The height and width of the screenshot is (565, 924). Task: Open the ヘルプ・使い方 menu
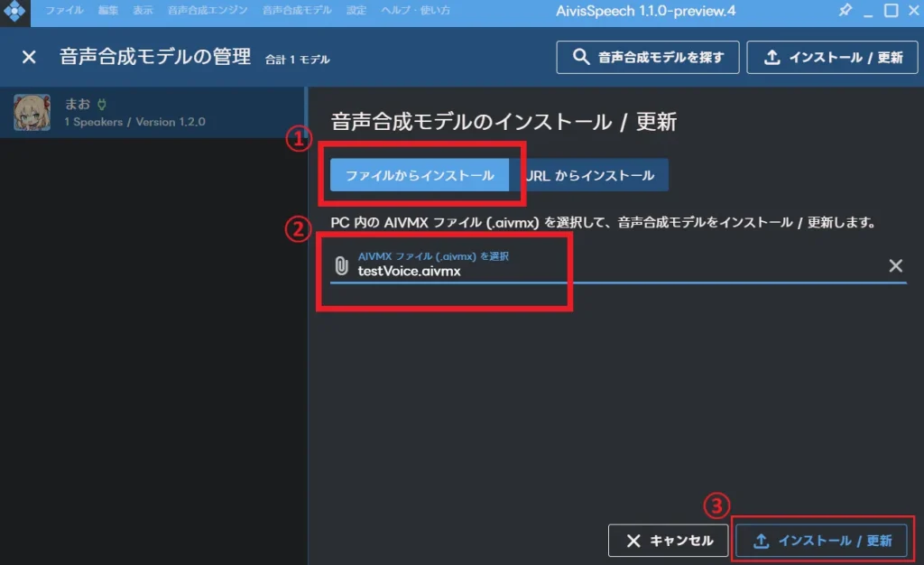(416, 11)
